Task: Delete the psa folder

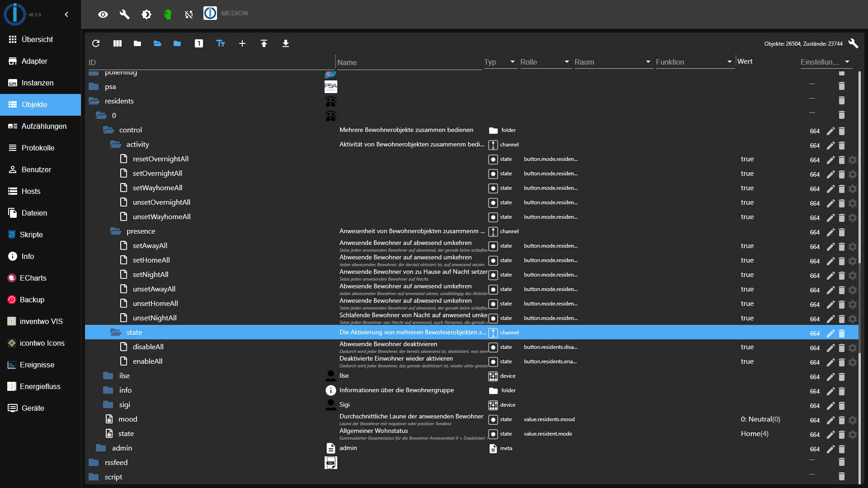Action: (x=842, y=86)
